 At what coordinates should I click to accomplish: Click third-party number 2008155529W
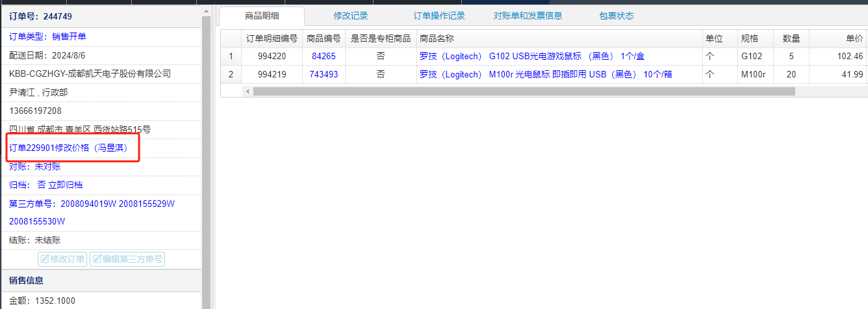pyautogui.click(x=147, y=204)
